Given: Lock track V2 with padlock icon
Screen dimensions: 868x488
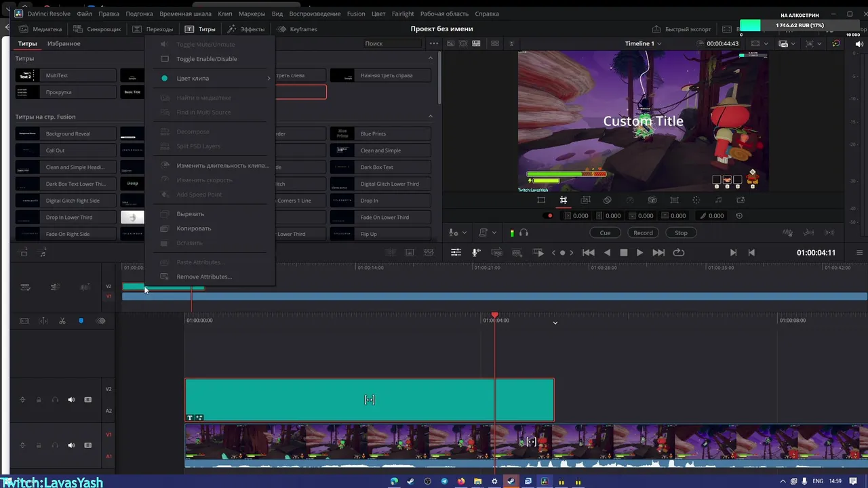Looking at the screenshot, I should click(x=39, y=400).
